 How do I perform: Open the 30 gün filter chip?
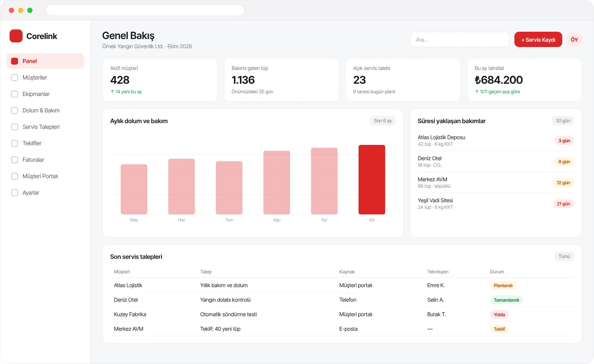(563, 121)
